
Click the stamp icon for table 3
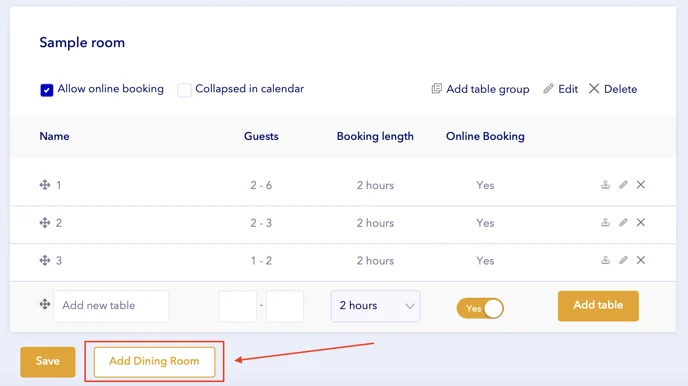click(606, 260)
